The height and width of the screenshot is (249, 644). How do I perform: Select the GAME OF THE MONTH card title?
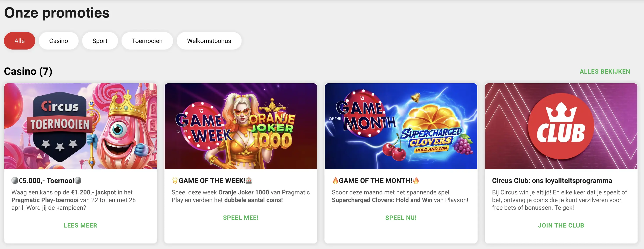375,180
